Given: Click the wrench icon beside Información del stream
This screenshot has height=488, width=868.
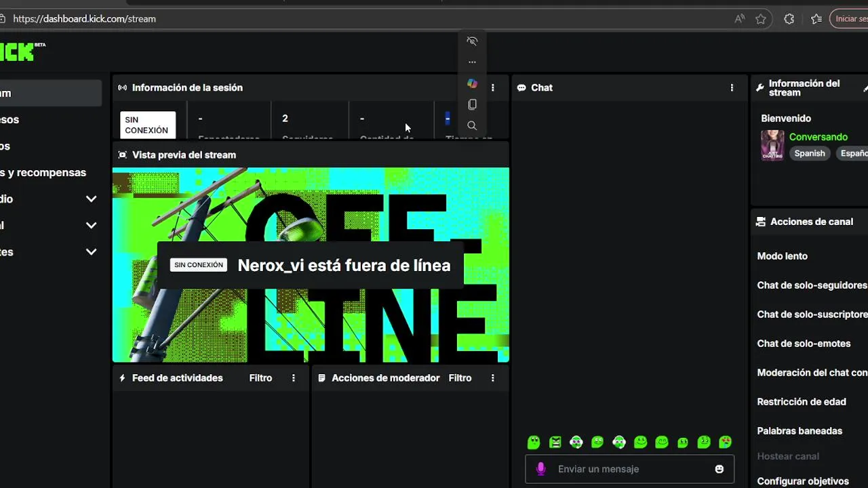Looking at the screenshot, I should point(760,88).
